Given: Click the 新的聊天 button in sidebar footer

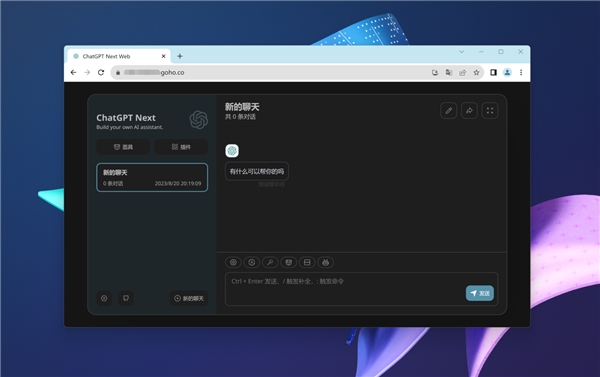Looking at the screenshot, I should (189, 298).
